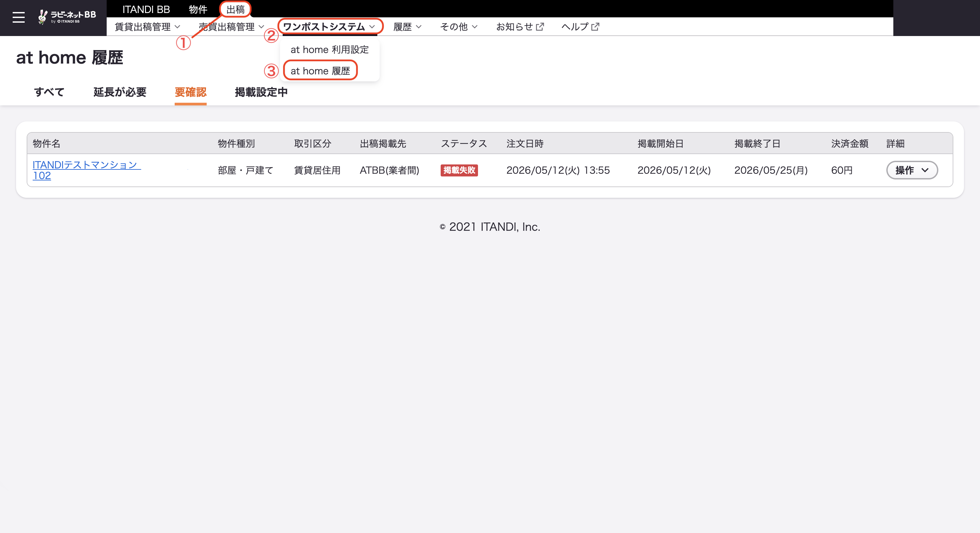The height and width of the screenshot is (533, 980).
Task: Click the 注文日時 column header
Action: point(525,143)
